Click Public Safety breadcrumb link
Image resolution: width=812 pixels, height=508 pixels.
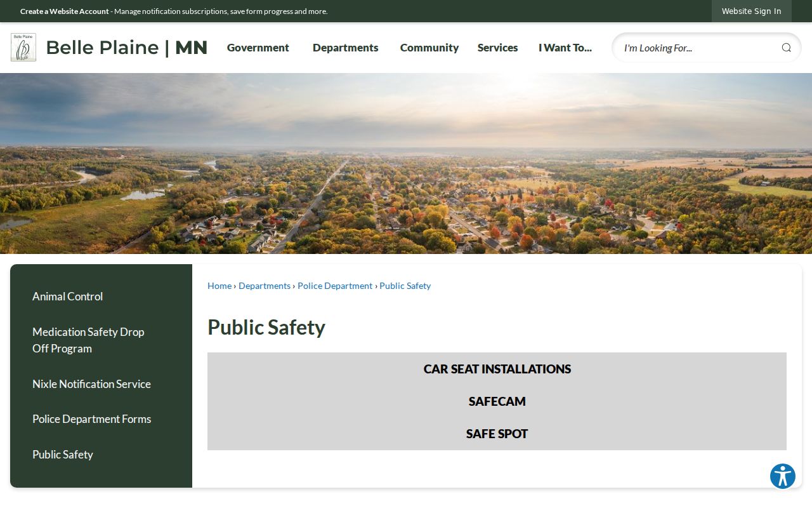point(405,286)
